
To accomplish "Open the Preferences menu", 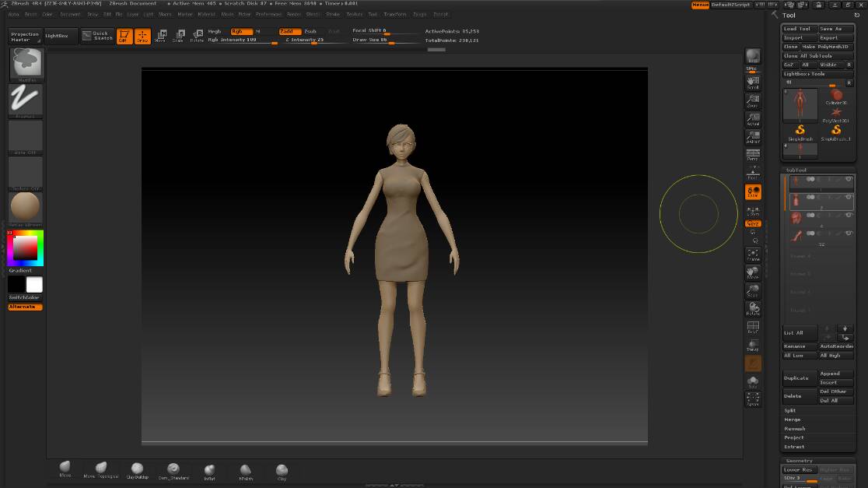I will pyautogui.click(x=269, y=14).
